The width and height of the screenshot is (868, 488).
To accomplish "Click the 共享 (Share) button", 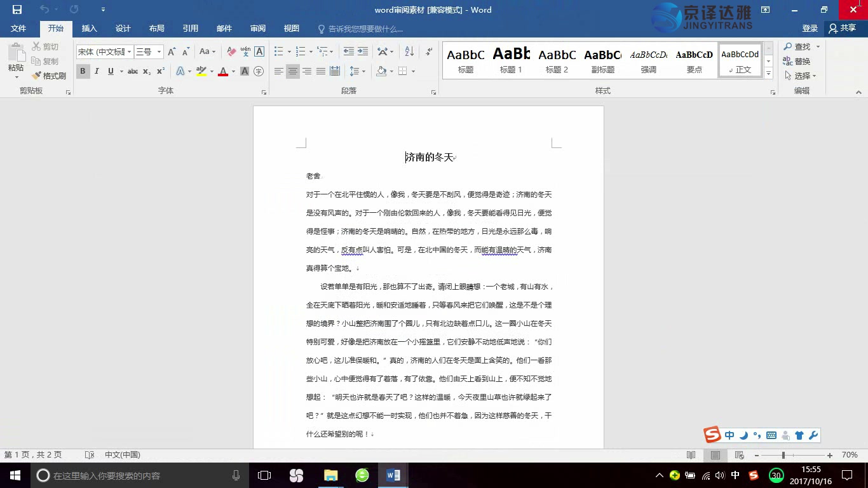I will 843,29.
